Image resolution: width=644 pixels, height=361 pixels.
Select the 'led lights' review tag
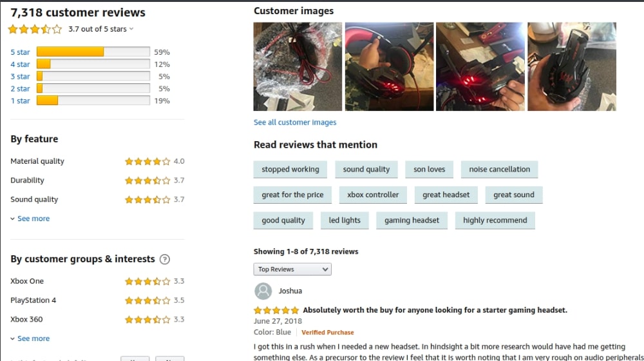click(x=345, y=220)
